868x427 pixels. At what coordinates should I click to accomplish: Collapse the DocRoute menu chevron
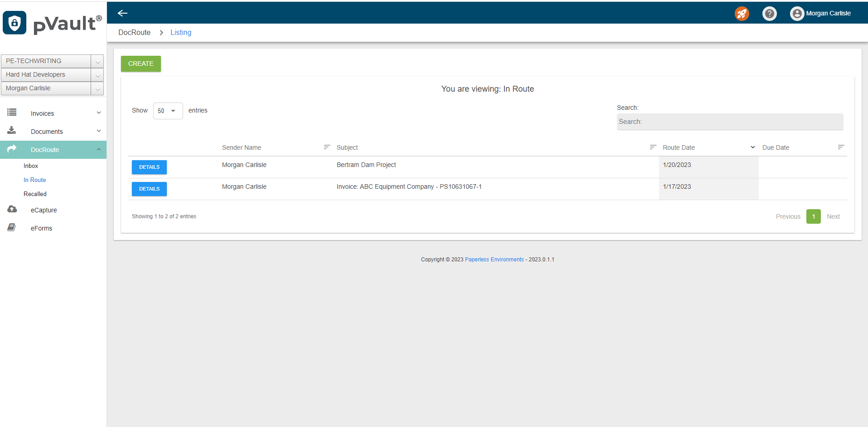(99, 149)
